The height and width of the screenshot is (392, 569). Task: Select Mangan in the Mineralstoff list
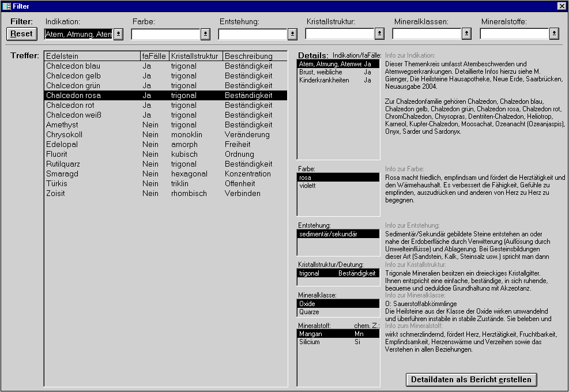pos(338,334)
